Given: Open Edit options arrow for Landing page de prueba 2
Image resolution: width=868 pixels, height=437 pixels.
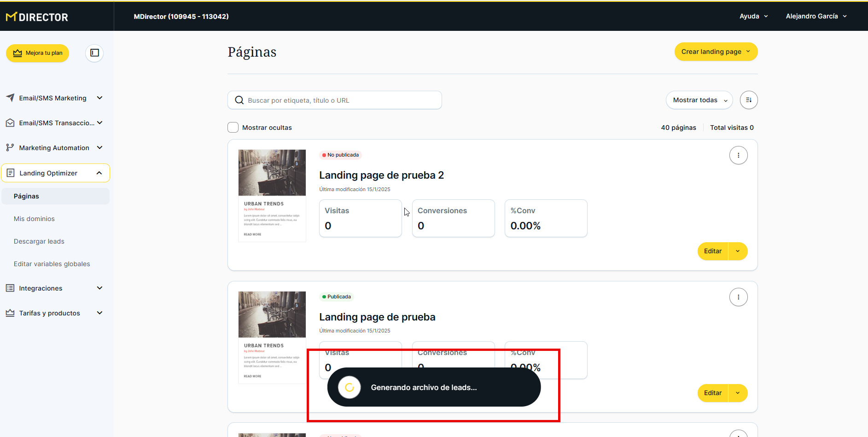Looking at the screenshot, I should [738, 251].
